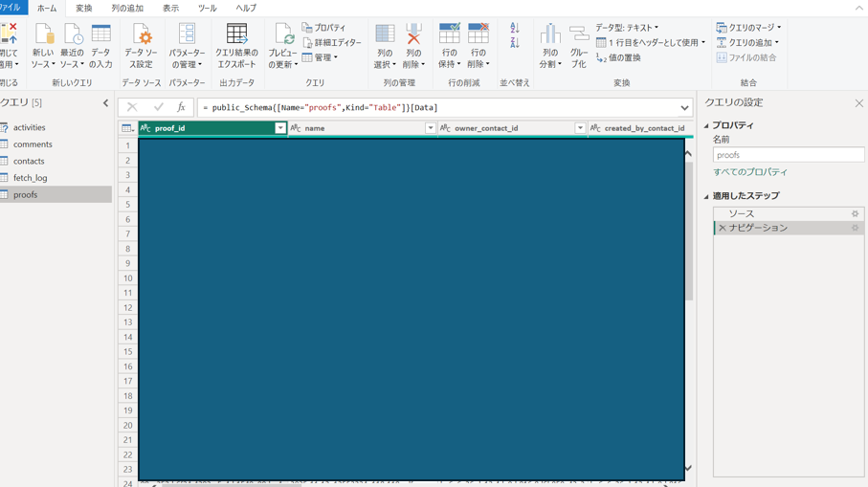Switch to the 変換 ribbon tab

[x=84, y=8]
